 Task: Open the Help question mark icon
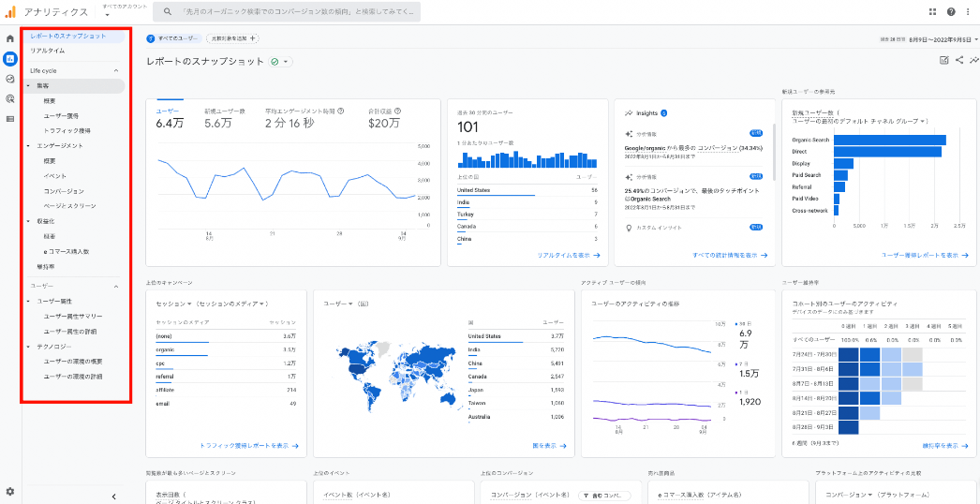[x=951, y=11]
